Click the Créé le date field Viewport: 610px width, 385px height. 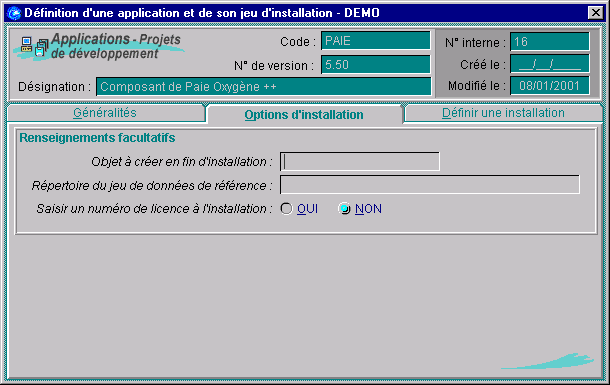(550, 64)
